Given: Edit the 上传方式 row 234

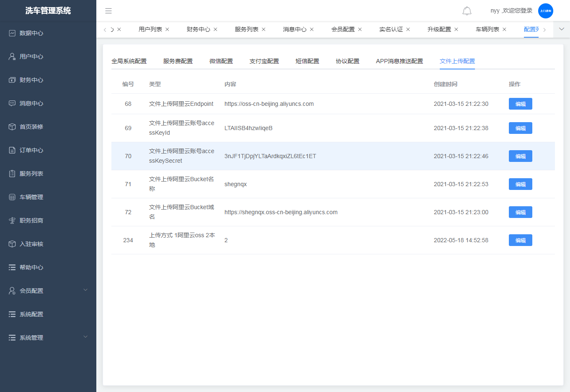Looking at the screenshot, I should pos(520,240).
